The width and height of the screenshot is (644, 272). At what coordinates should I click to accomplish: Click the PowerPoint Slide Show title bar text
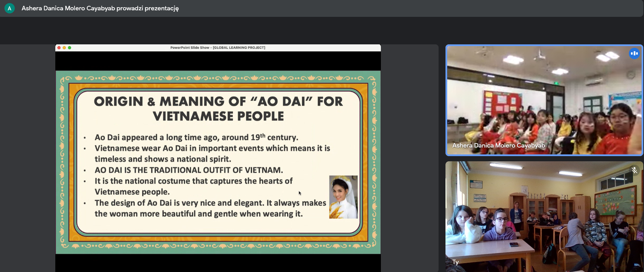pyautogui.click(x=217, y=48)
